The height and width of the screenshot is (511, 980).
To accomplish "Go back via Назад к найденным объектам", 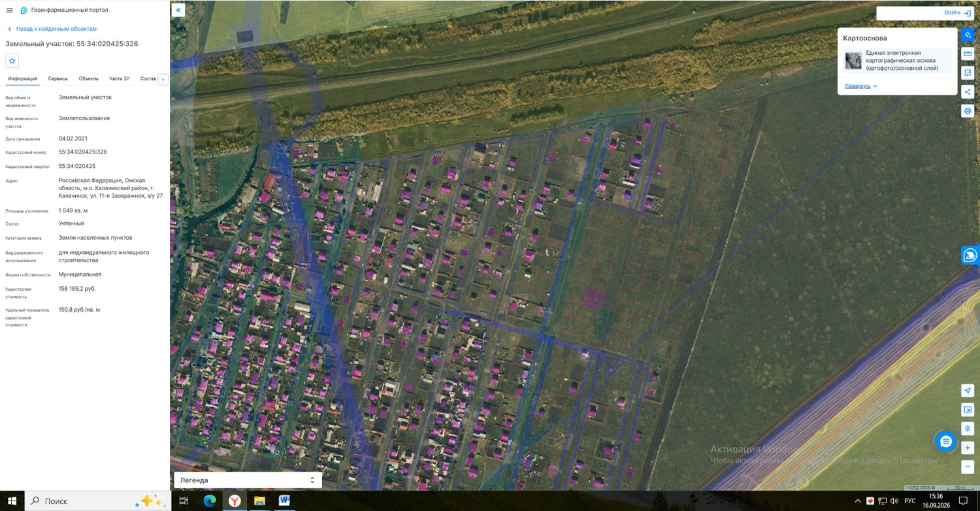I will [52, 29].
